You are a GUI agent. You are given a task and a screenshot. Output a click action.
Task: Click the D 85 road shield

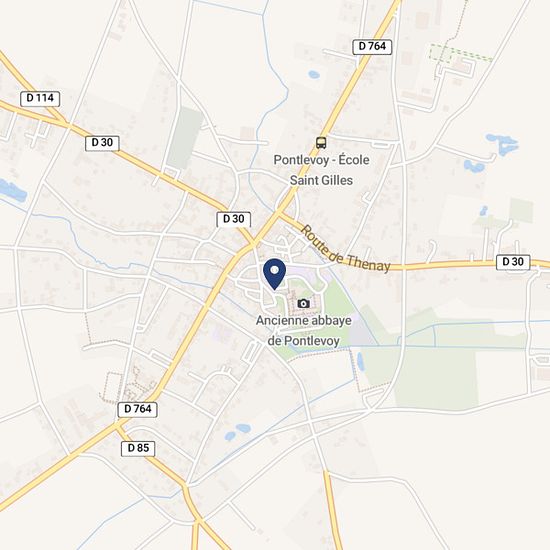(x=138, y=449)
